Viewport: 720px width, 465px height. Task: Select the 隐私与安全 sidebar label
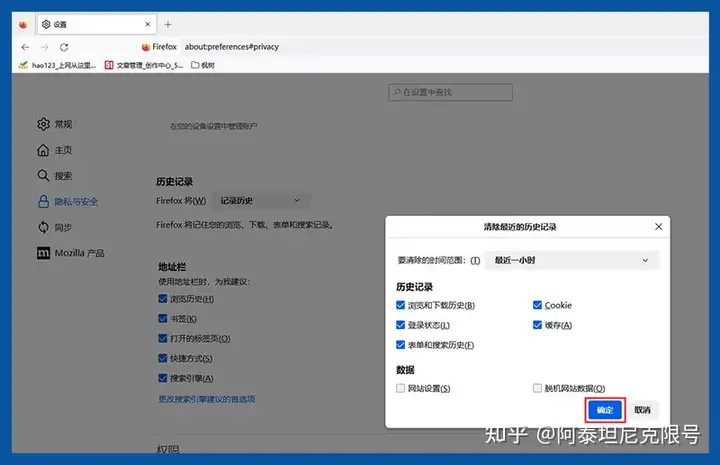point(76,202)
